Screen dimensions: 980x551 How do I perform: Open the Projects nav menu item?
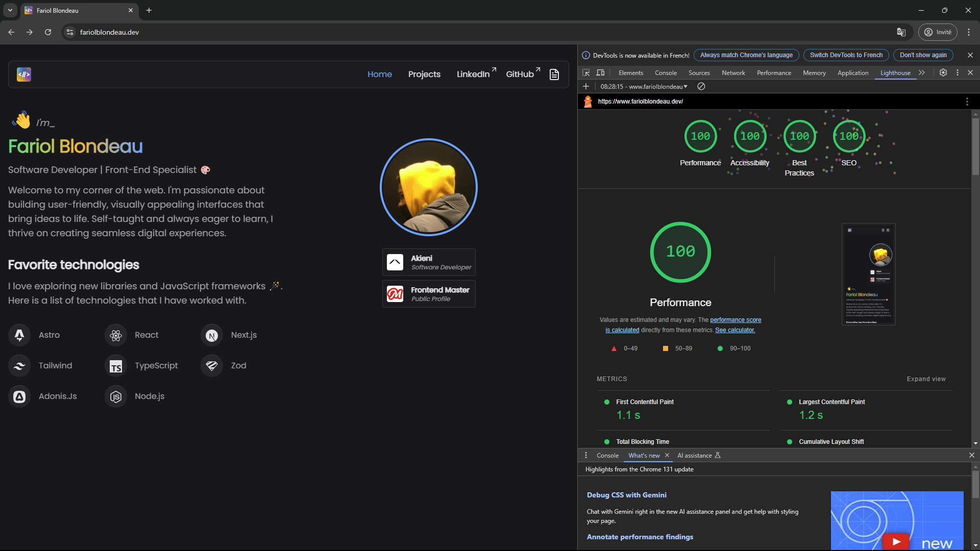point(424,74)
